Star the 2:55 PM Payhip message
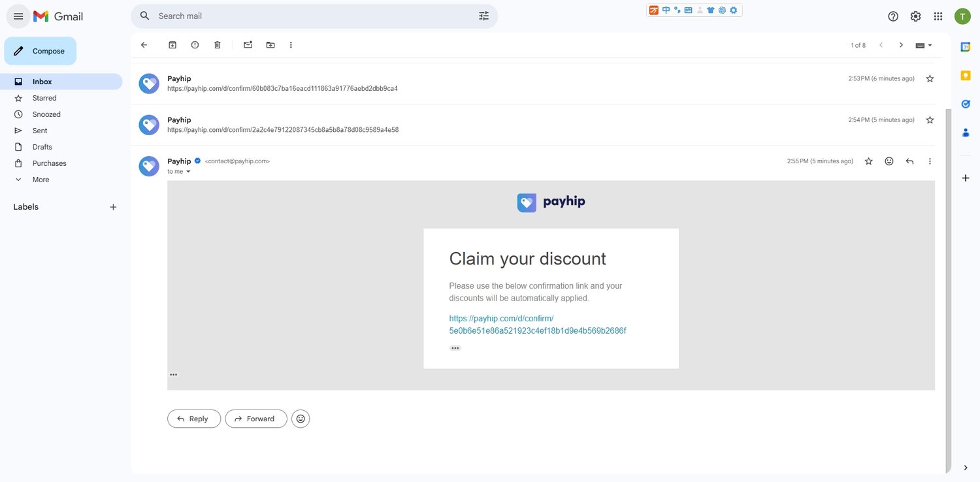 (x=868, y=161)
